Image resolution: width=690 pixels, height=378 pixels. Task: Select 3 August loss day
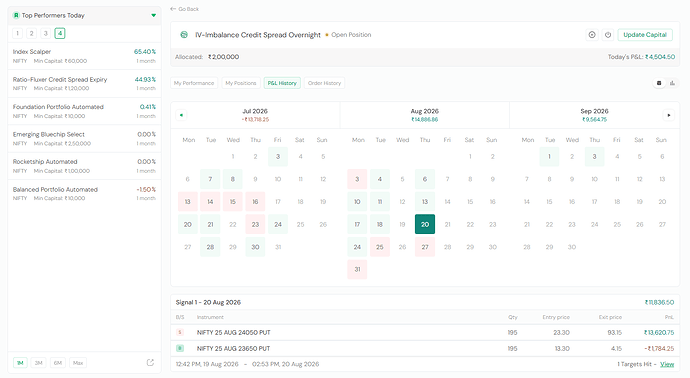pos(357,179)
